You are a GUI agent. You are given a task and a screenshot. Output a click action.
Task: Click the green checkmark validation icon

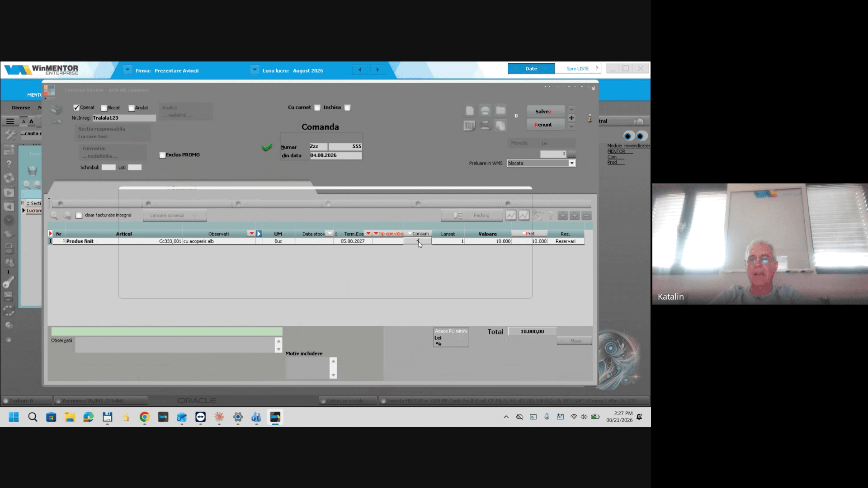[267, 147]
